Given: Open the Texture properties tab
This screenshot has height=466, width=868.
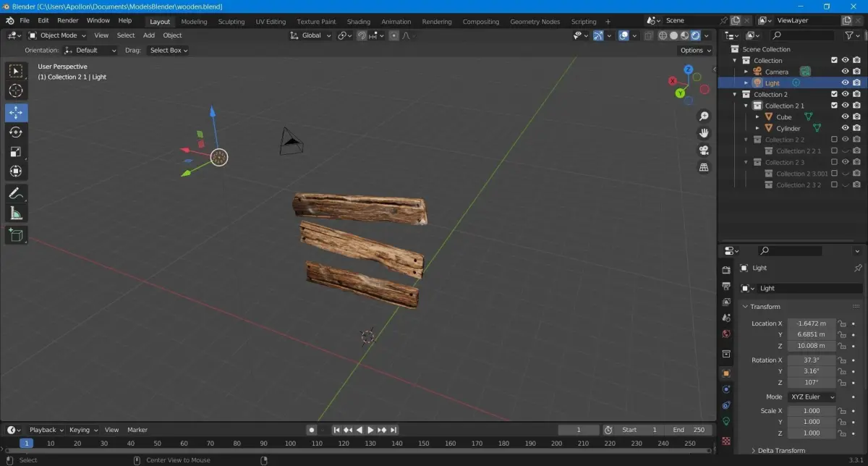Looking at the screenshot, I should [x=726, y=440].
